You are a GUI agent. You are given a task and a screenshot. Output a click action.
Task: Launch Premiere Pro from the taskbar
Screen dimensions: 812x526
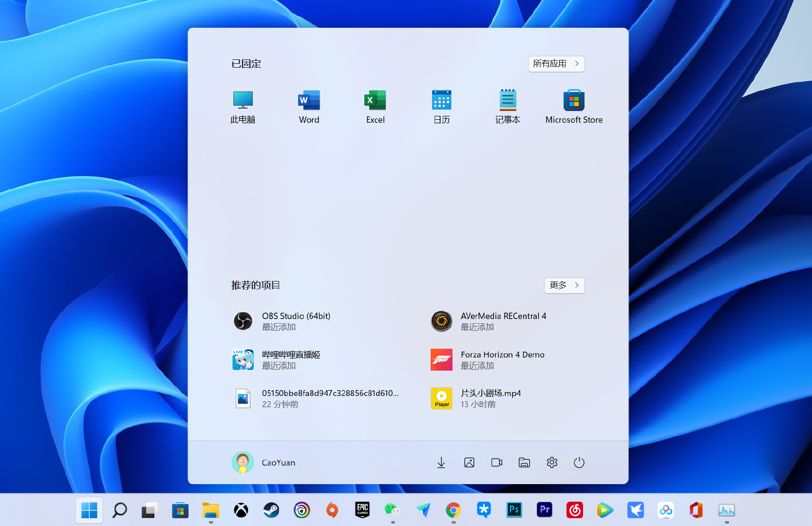click(544, 510)
